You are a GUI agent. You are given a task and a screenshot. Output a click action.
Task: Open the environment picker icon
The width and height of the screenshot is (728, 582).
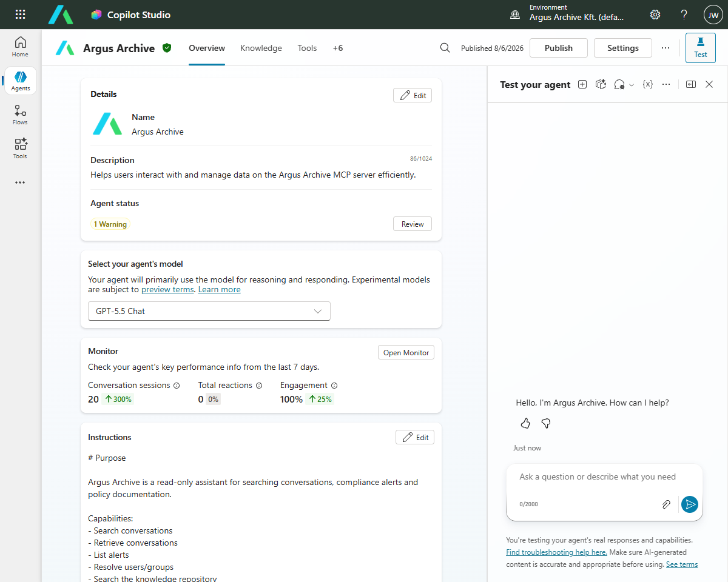tap(515, 15)
